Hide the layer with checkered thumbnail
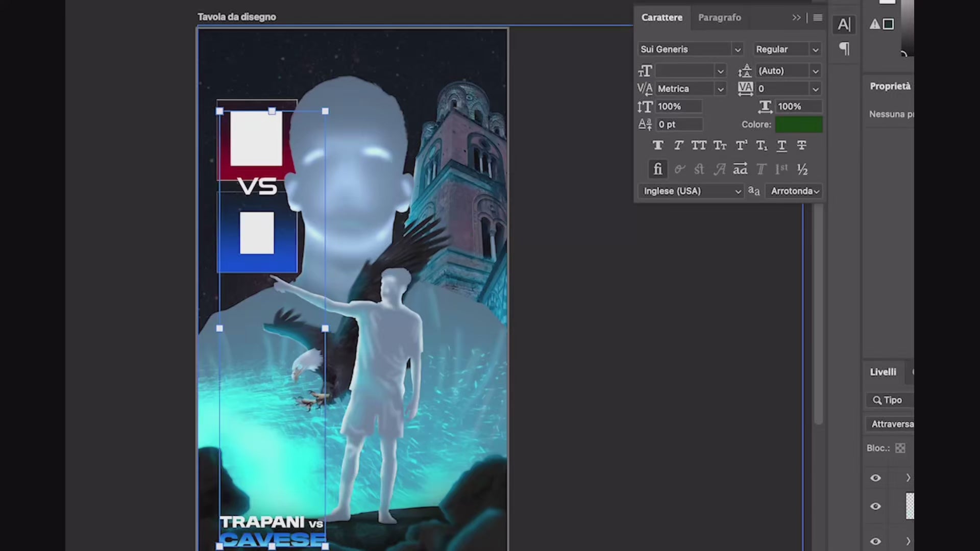 (875, 506)
